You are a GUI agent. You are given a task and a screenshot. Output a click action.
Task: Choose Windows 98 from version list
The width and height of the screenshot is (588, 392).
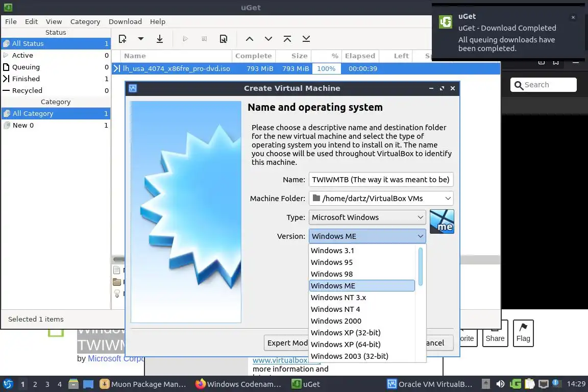tap(362, 274)
